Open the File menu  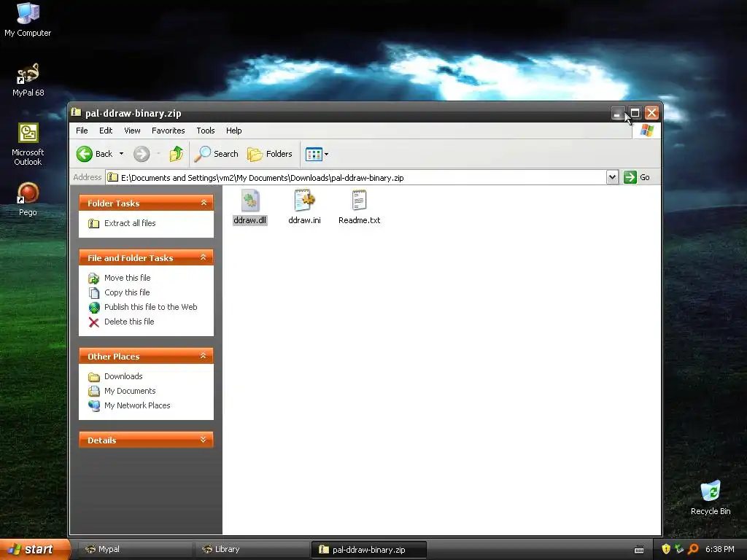[x=82, y=131]
